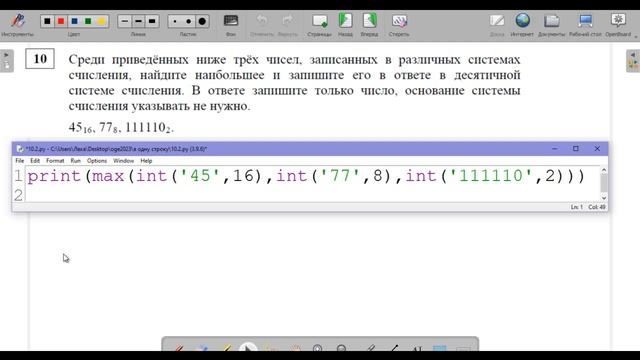Add a new page with Страницы
This screenshot has height=360, width=640.
tap(319, 24)
